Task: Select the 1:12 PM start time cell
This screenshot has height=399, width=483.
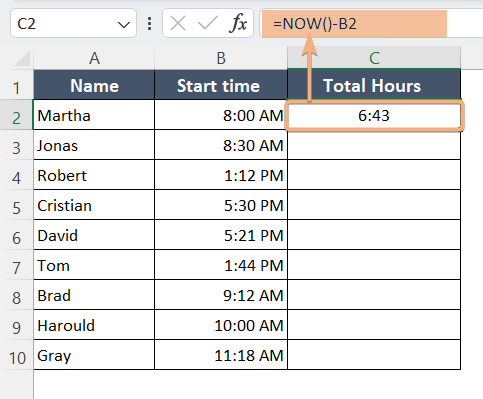Action: coord(221,175)
